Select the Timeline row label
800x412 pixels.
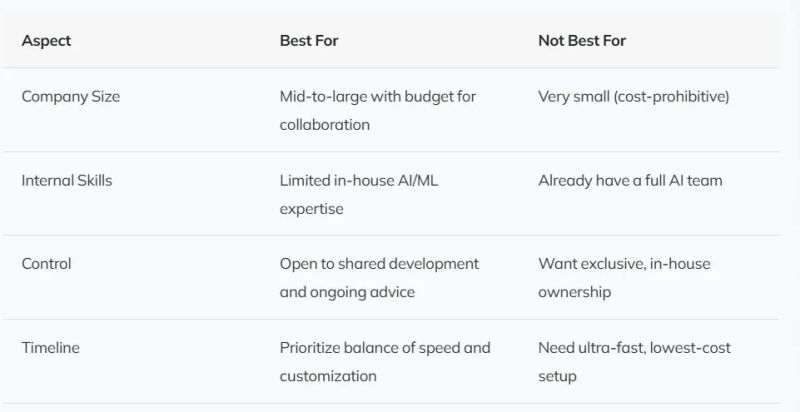click(x=50, y=348)
